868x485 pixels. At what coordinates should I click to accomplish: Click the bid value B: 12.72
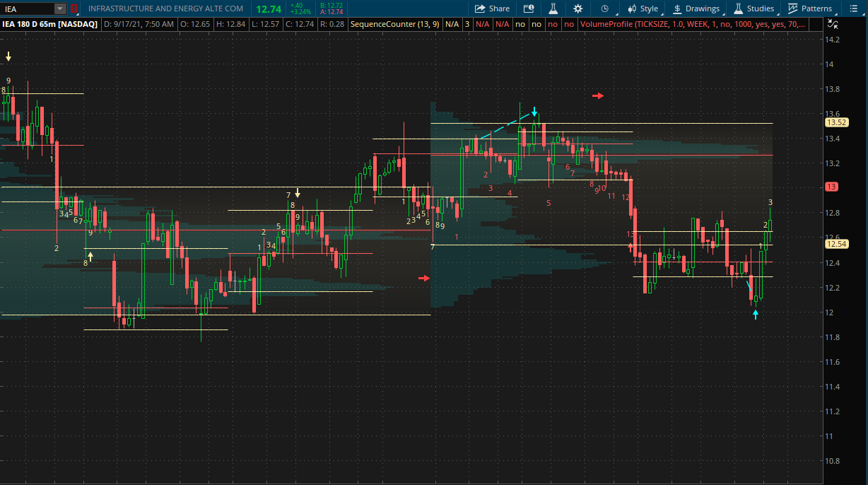[x=332, y=5]
